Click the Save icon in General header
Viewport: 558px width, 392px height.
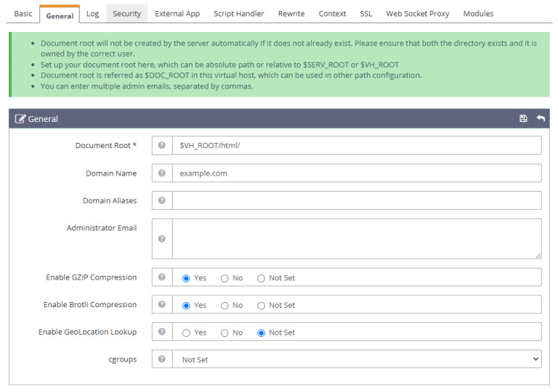(x=523, y=119)
